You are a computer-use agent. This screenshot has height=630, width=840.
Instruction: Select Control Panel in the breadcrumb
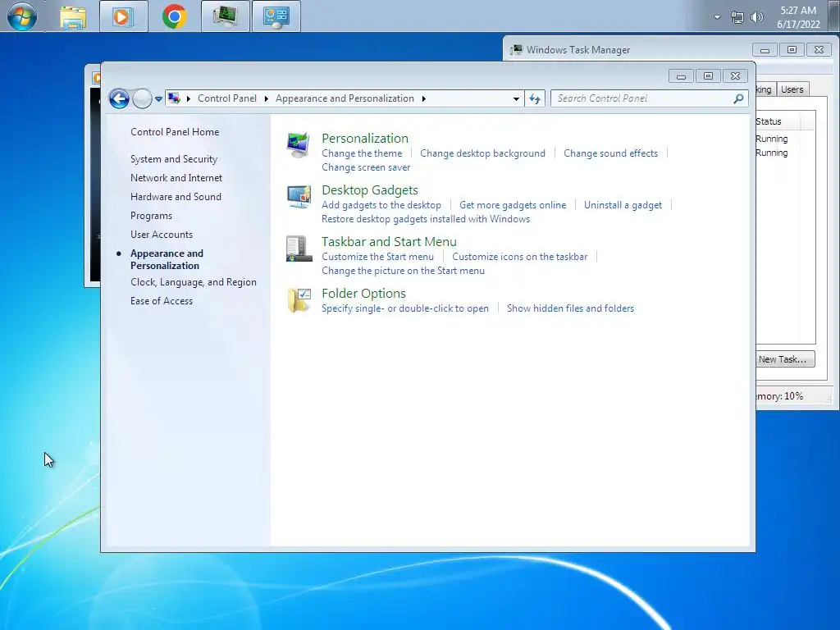coord(227,98)
